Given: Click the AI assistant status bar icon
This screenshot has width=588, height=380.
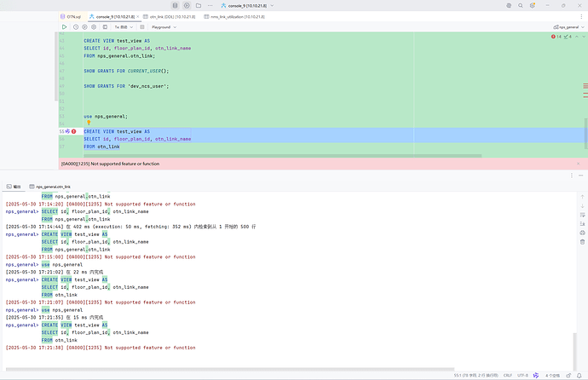Looking at the screenshot, I should [x=536, y=375].
